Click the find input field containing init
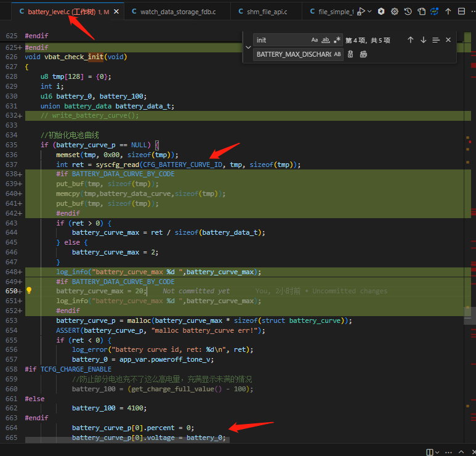476x456 pixels. (281, 40)
